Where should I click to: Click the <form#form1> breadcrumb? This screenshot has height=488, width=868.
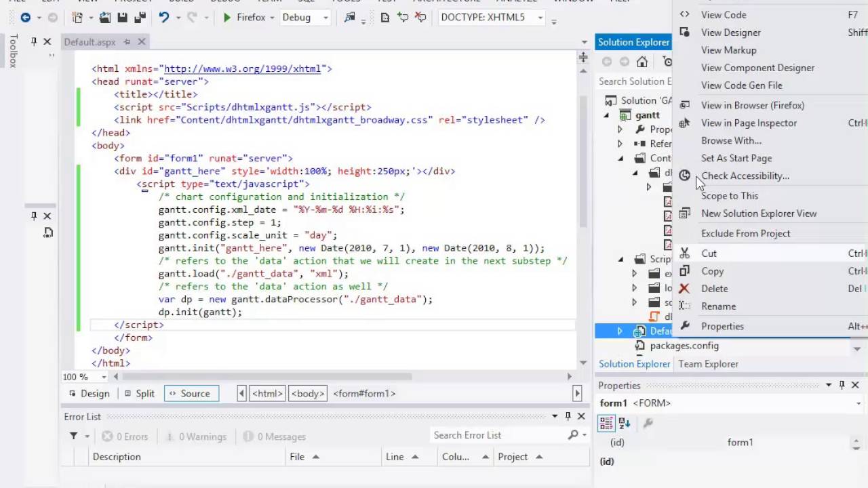click(364, 393)
